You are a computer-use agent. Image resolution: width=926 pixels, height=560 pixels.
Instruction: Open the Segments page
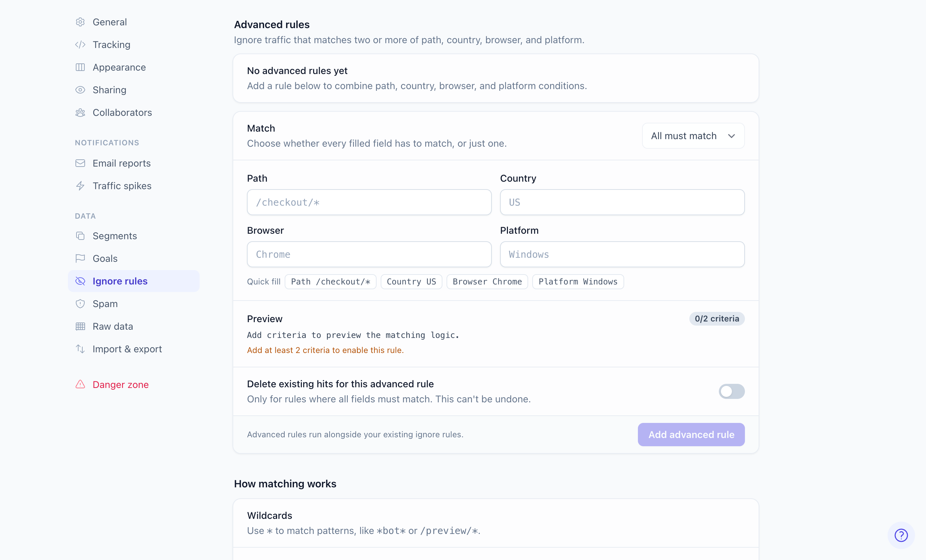(x=133, y=235)
